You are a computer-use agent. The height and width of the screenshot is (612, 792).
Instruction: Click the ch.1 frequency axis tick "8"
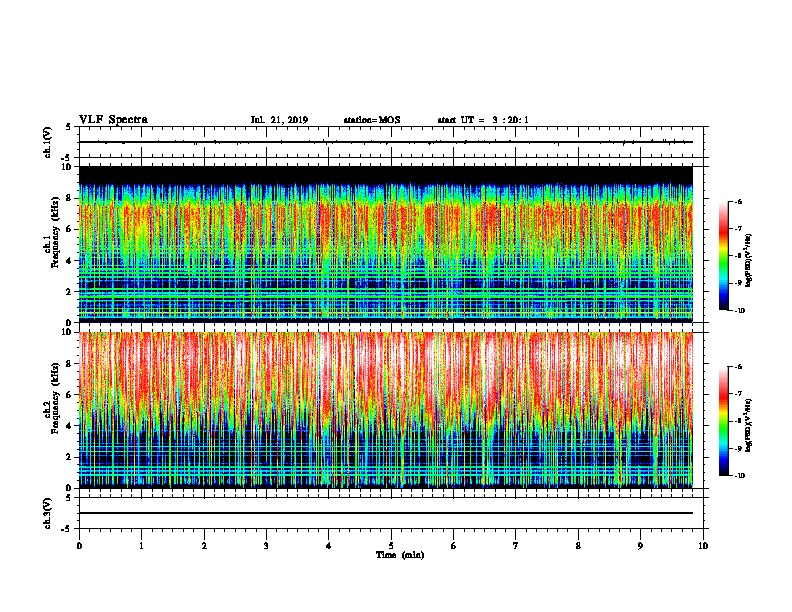point(70,198)
